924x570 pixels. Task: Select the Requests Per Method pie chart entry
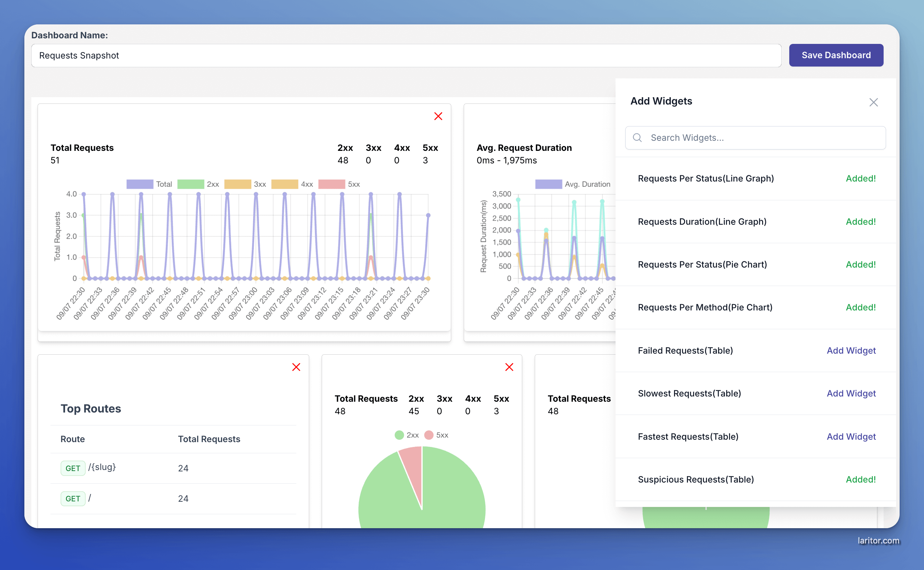coord(705,307)
